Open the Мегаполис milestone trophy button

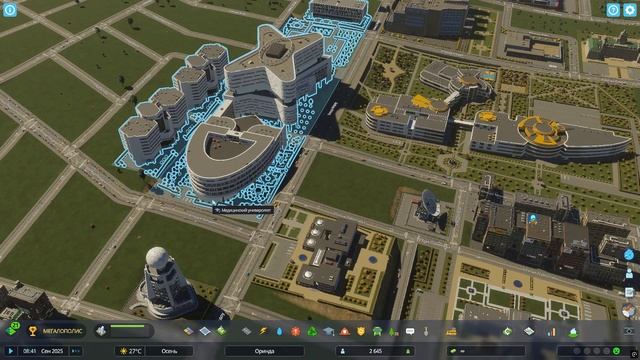(x=56, y=331)
